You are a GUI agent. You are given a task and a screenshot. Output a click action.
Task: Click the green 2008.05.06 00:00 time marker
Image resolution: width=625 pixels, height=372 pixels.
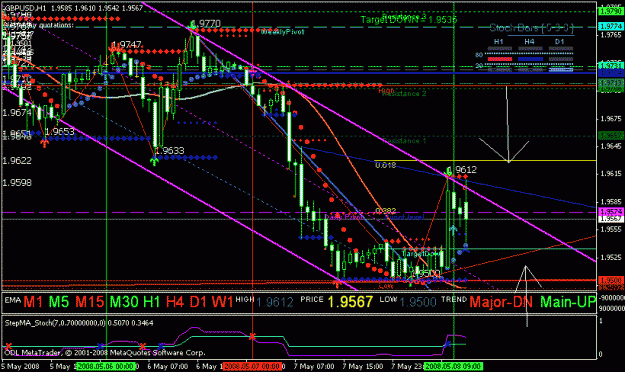[x=106, y=366]
